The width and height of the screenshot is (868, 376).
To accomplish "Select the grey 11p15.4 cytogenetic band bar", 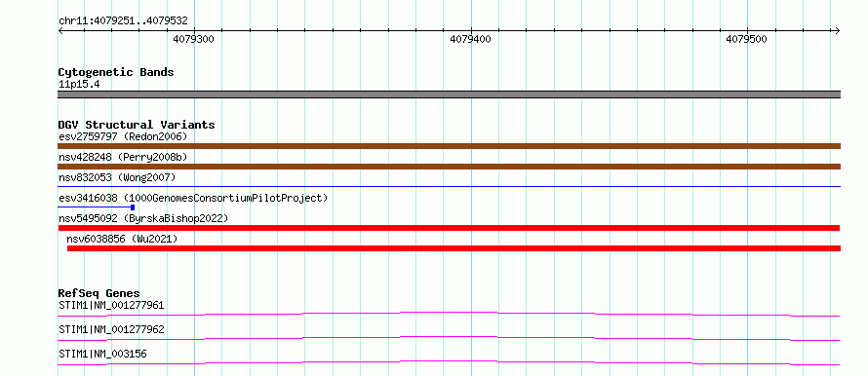I will click(x=449, y=94).
